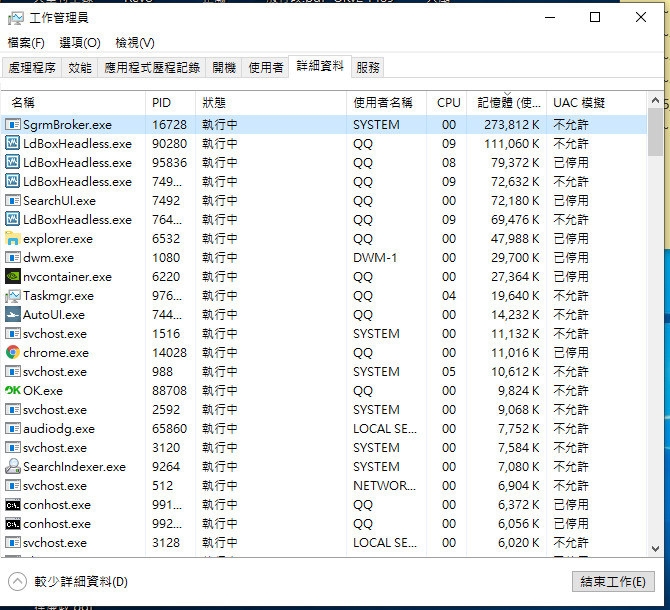Viewport: 670px width, 610px height.
Task: Click the scrollbar up arrow
Action: [x=655, y=101]
